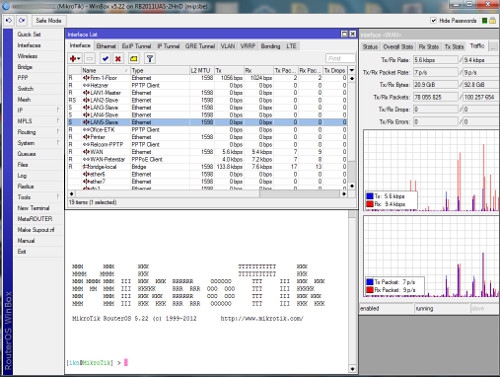
Task: Open the Files menu item
Action: [x=23, y=165]
